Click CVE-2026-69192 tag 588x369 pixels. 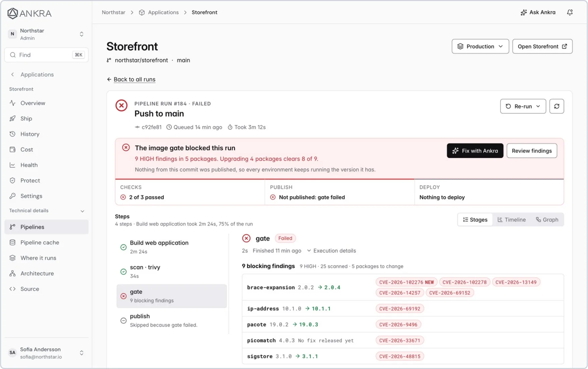pos(400,309)
